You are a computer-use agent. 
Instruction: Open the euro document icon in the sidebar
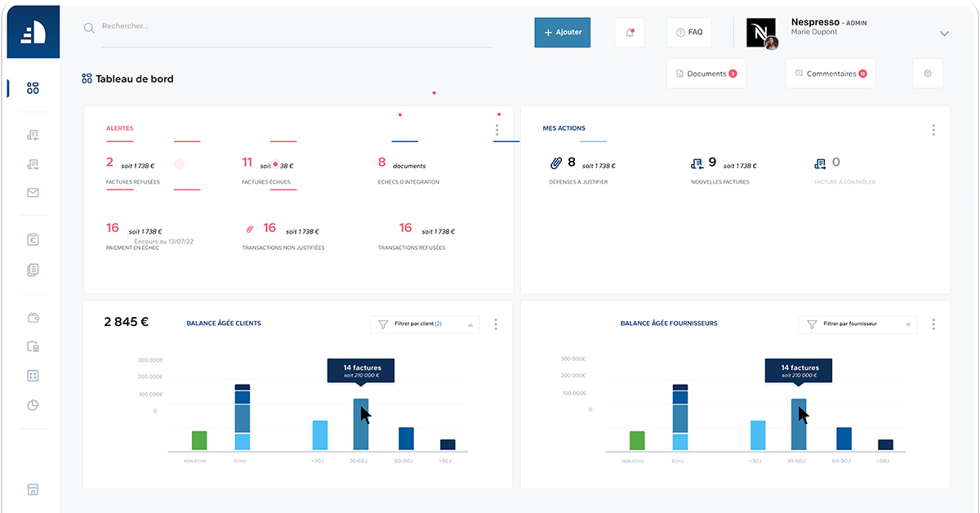click(33, 240)
